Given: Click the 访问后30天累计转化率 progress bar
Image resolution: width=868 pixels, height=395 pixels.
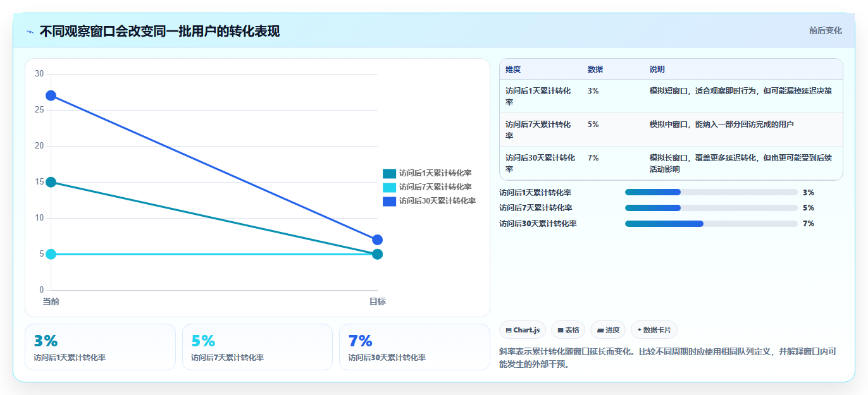Looking at the screenshot, I should pos(711,224).
